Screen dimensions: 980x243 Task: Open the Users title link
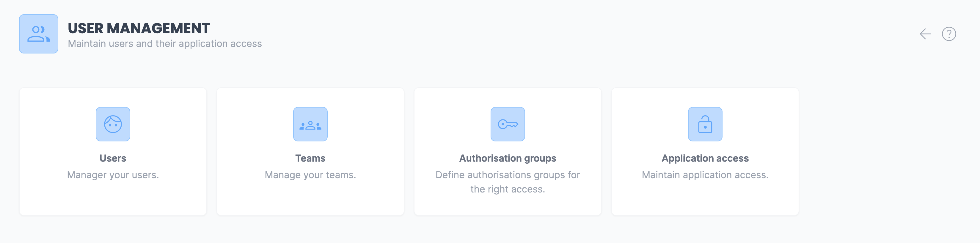click(x=113, y=158)
